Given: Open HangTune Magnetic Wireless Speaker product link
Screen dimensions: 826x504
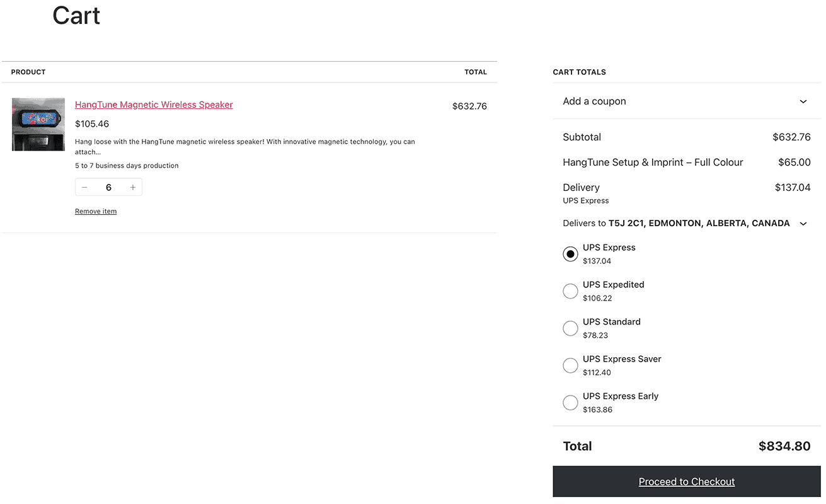Looking at the screenshot, I should point(154,105).
